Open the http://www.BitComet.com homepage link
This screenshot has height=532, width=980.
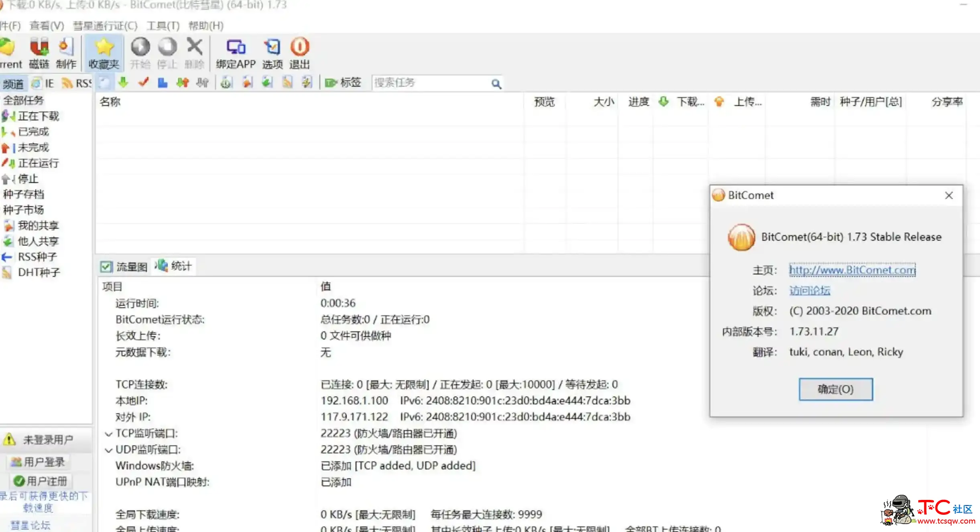[x=852, y=270]
